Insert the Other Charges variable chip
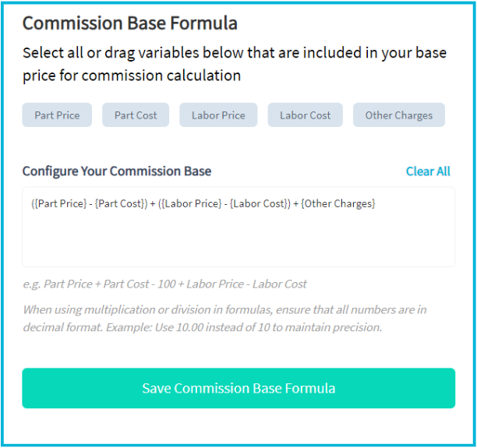Viewport: 477px width, 448px height. coord(399,115)
